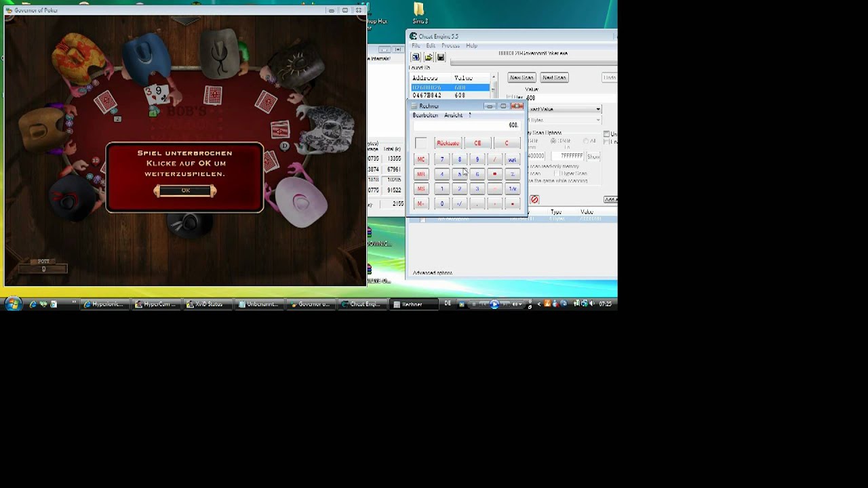
Task: Click calculator digit 1 key
Action: [441, 189]
